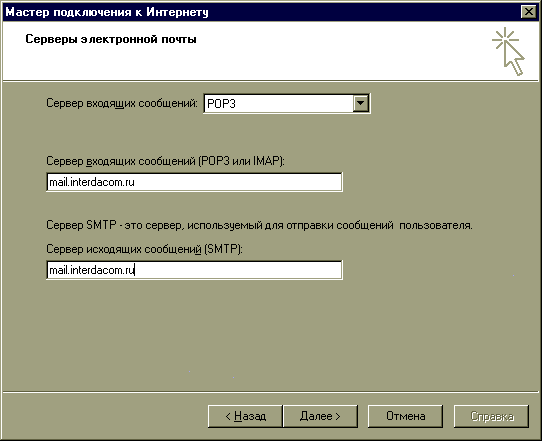Click empty gray space left of Назад
Image resolution: width=542 pixels, height=441 pixels.
pos(104,416)
